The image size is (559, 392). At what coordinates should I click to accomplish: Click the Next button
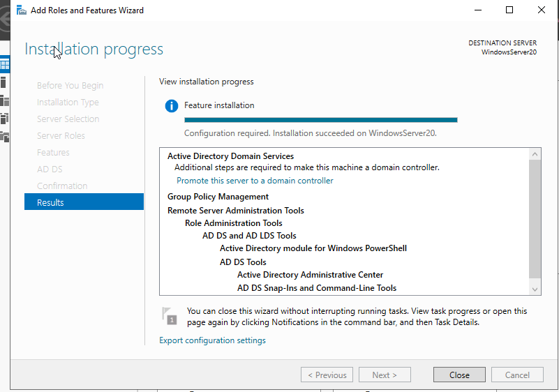[385, 375]
